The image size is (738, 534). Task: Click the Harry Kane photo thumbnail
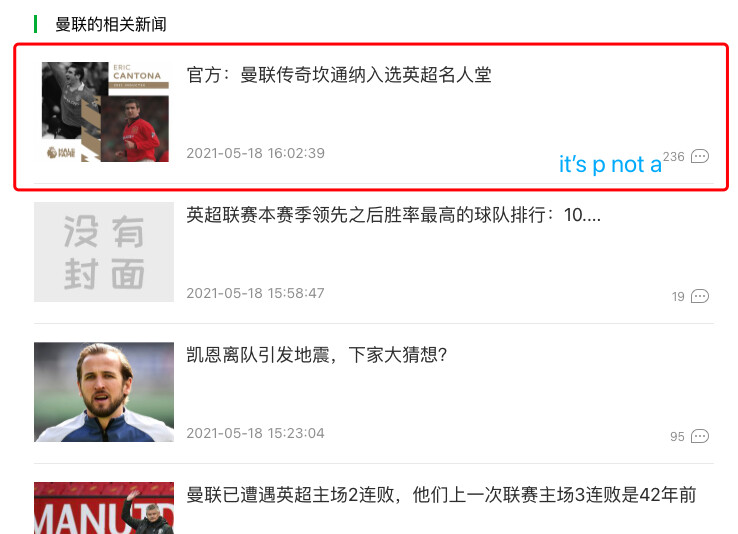(x=104, y=392)
